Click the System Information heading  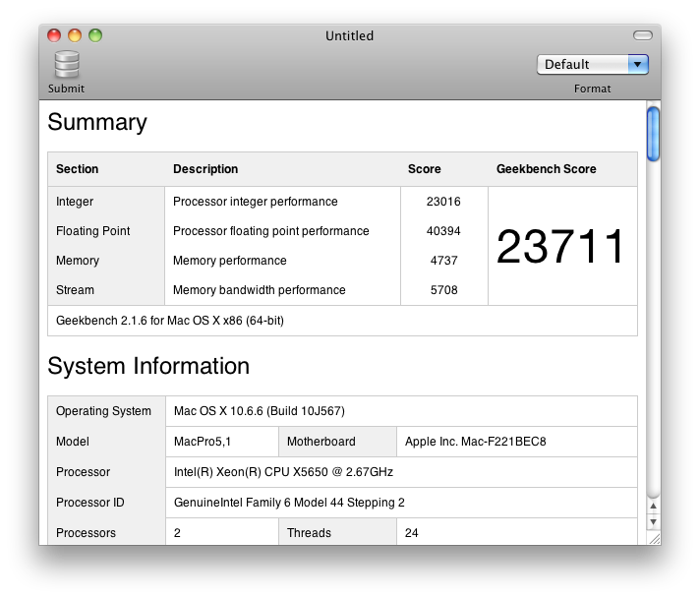click(148, 366)
